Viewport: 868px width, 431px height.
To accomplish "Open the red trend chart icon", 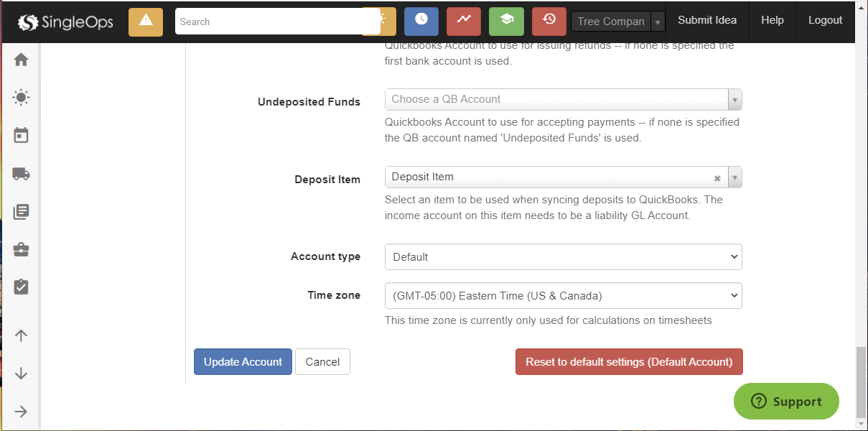I will 464,22.
